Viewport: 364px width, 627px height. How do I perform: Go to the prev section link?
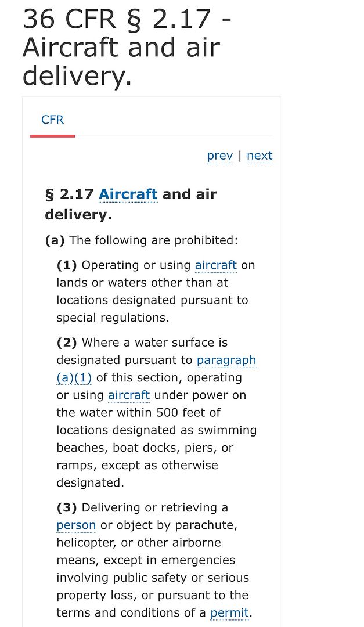[219, 156]
